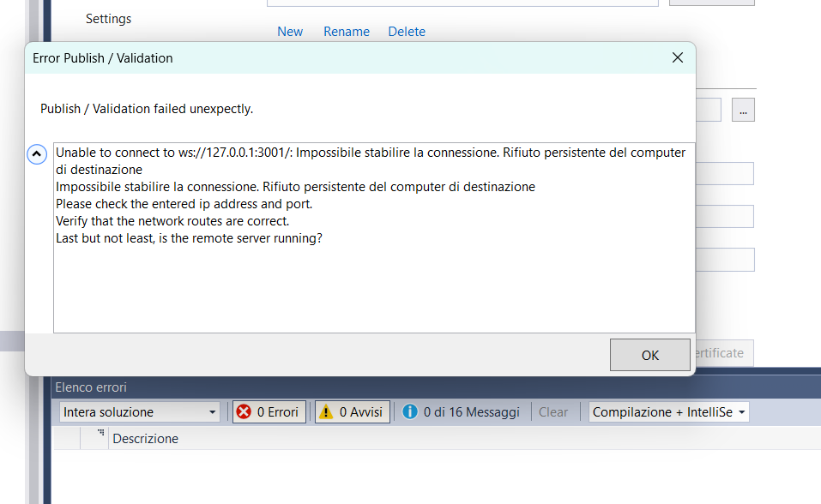Click the Certificate button behind the dialog
Image resolution: width=821 pixels, height=504 pixels.
(721, 353)
